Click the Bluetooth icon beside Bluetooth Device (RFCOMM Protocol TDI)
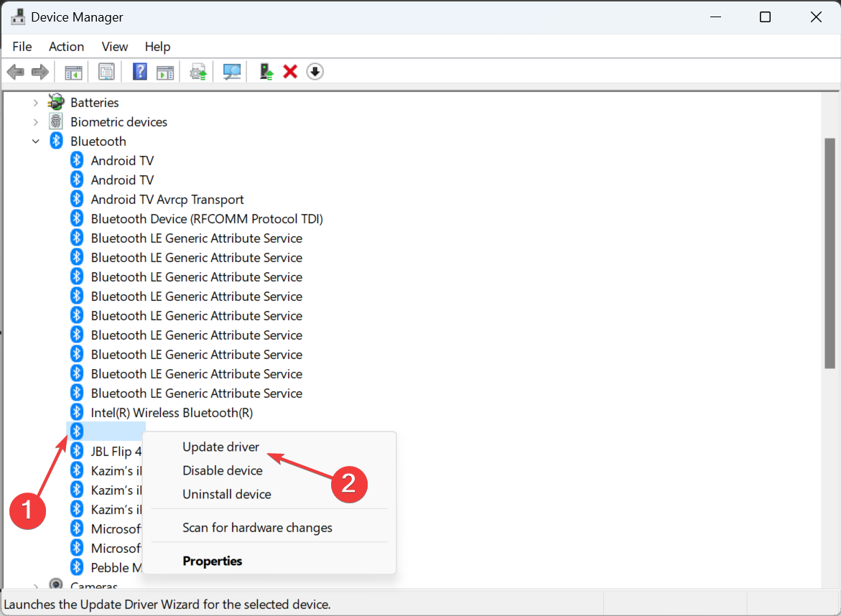This screenshot has height=616, width=841. (x=77, y=218)
